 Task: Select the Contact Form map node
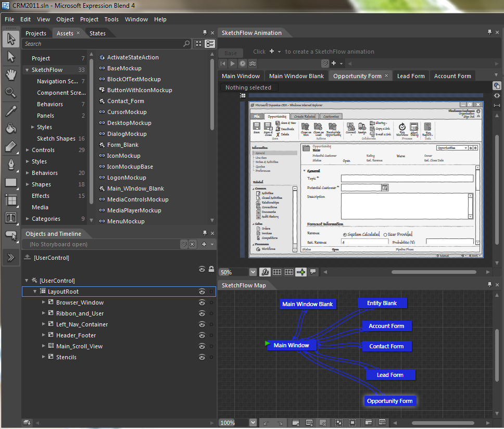pyautogui.click(x=386, y=346)
